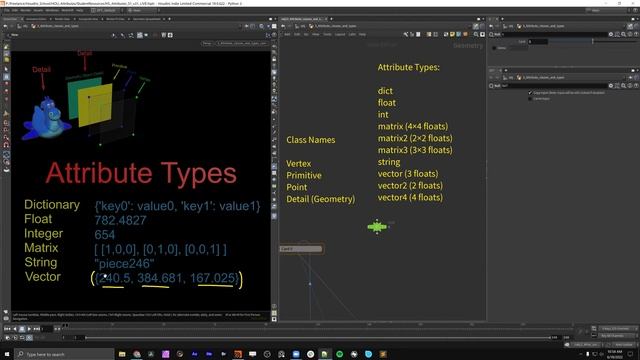The height and width of the screenshot is (360, 640).
Task: Adjust the slider in upper parameter pane
Action: point(592,42)
